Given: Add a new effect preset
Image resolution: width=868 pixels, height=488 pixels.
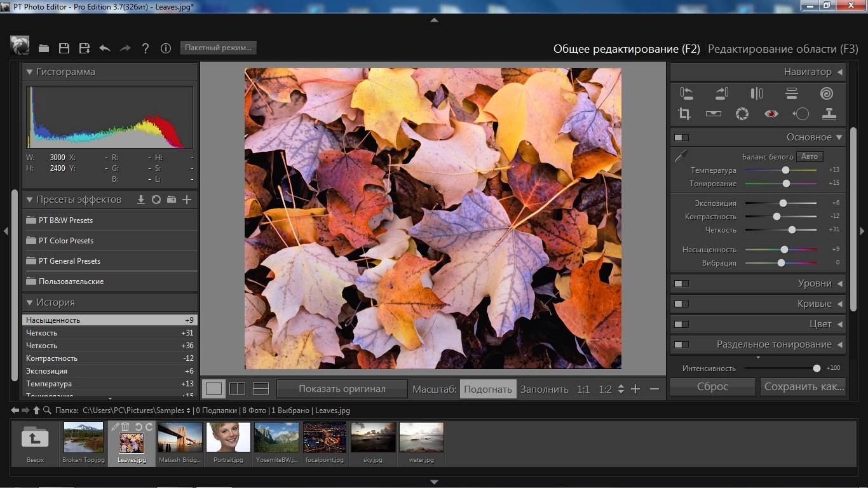Looking at the screenshot, I should click(187, 200).
